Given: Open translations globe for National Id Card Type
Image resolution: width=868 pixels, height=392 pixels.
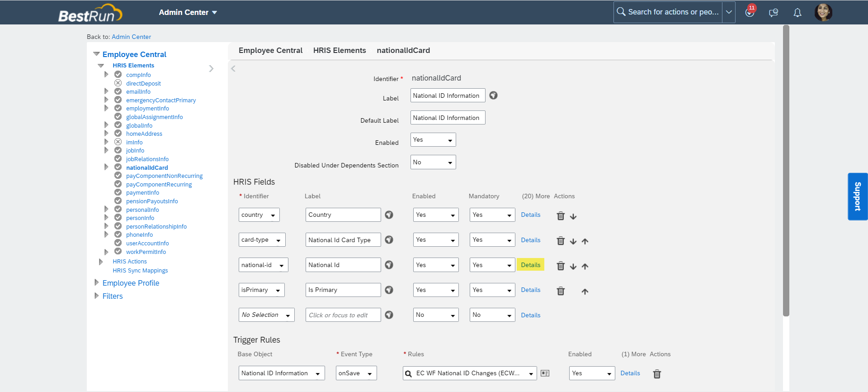Looking at the screenshot, I should (x=389, y=240).
